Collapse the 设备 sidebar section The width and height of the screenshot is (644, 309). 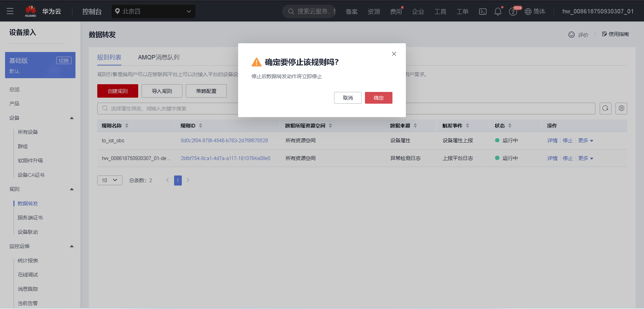(x=71, y=118)
